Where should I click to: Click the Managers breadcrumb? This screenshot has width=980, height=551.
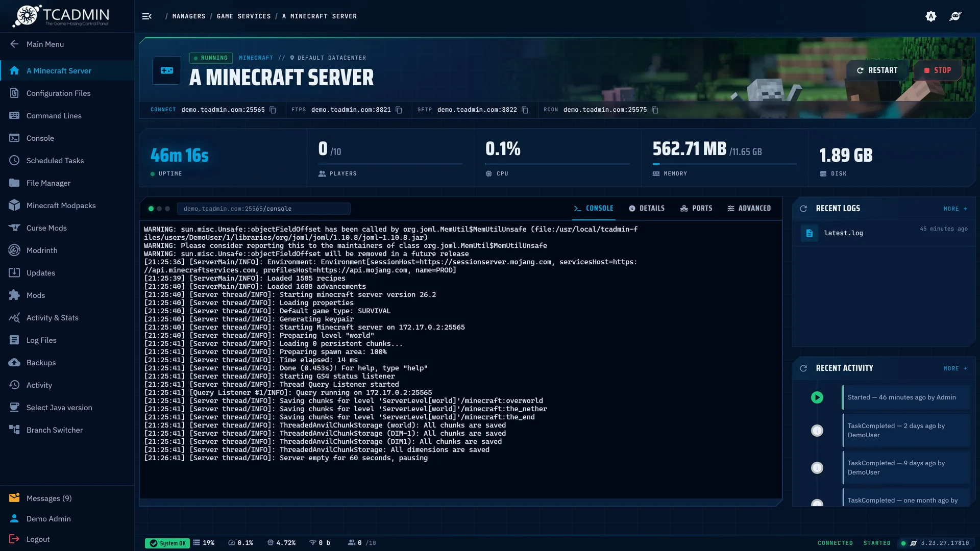188,16
